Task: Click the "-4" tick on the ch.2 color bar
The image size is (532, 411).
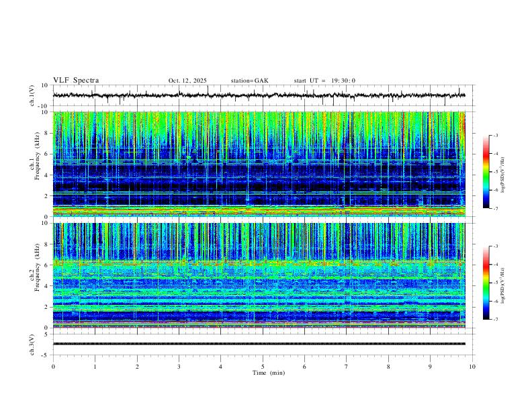Action: click(496, 265)
